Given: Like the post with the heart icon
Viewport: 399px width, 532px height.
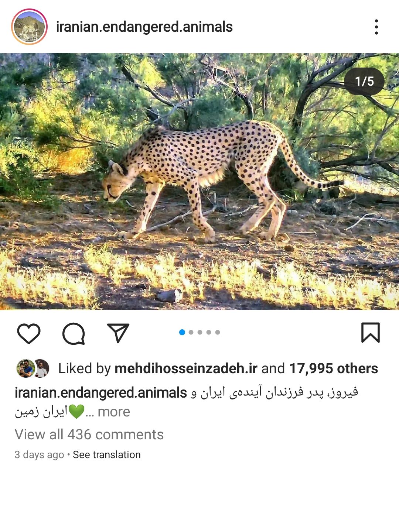Looking at the screenshot, I should 29,333.
